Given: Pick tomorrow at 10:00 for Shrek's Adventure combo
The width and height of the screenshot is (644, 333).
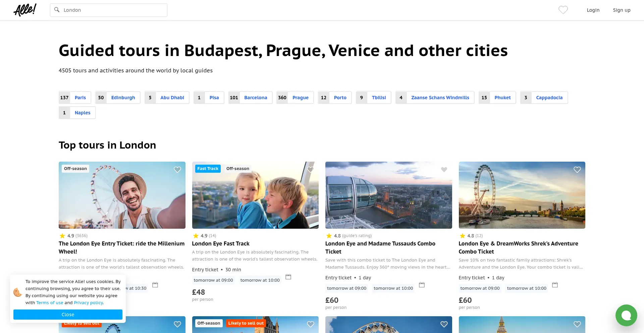Looking at the screenshot, I should tap(527, 288).
